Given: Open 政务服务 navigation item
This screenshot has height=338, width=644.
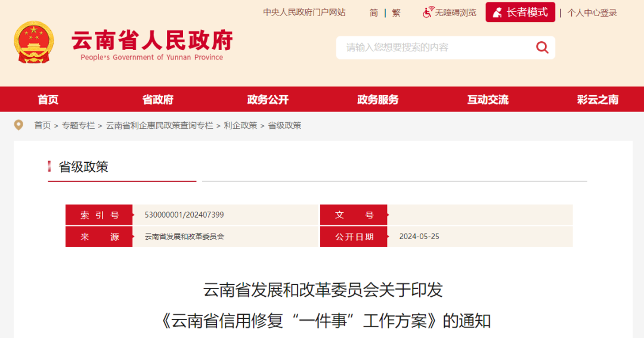Looking at the screenshot, I should [x=378, y=100].
